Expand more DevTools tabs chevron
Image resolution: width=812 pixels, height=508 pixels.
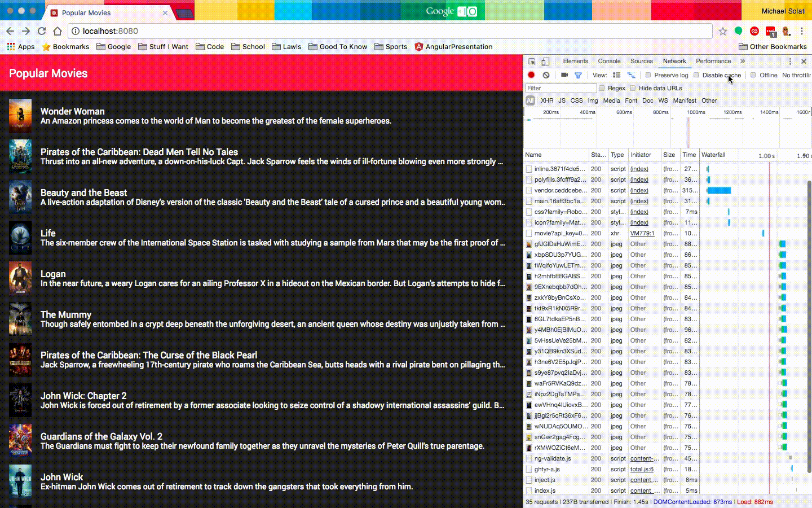tap(743, 62)
